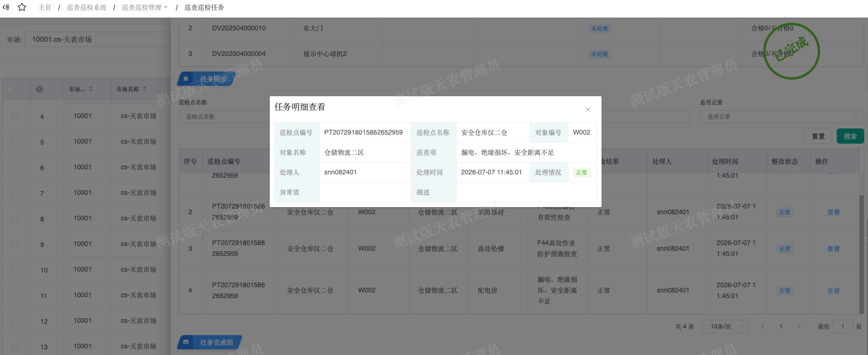The width and height of the screenshot is (868, 355).
Task: Open the 10条/页 page size dropdown
Action: pyautogui.click(x=725, y=327)
